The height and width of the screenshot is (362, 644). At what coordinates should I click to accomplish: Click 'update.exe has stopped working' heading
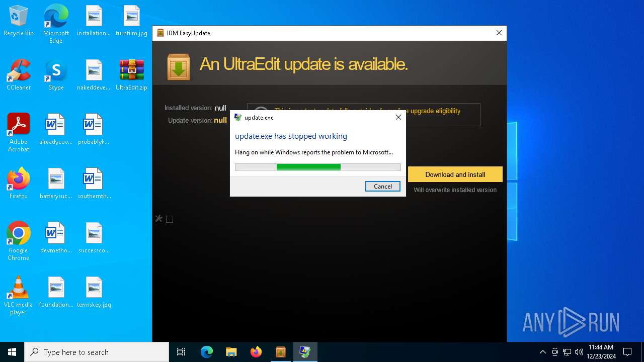[291, 136]
